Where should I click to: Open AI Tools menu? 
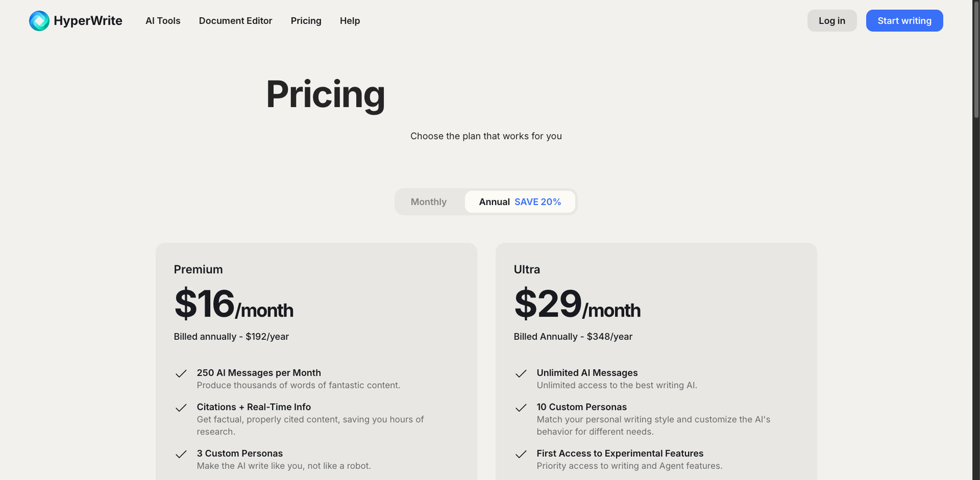click(x=163, y=21)
